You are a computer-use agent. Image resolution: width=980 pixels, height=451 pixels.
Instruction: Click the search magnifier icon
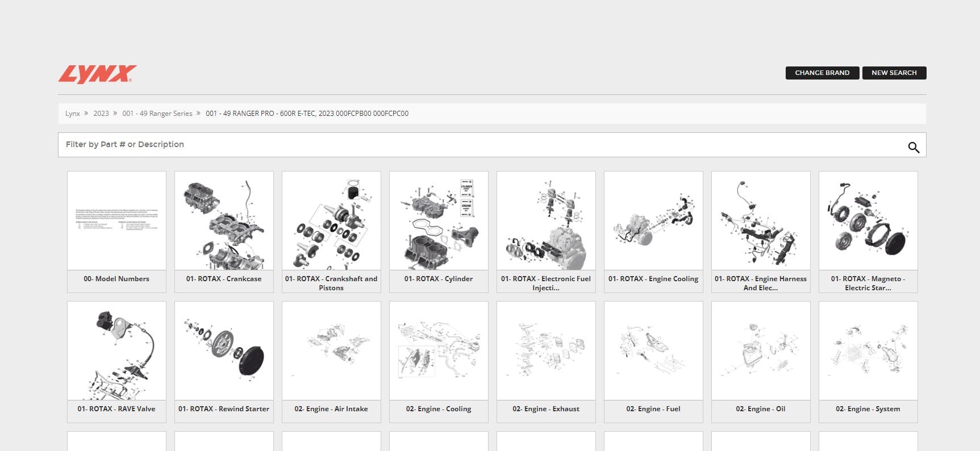point(913,147)
